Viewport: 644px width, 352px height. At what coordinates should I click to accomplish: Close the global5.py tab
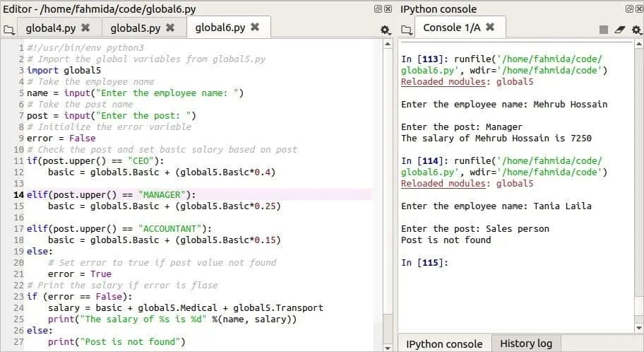pyautogui.click(x=170, y=28)
